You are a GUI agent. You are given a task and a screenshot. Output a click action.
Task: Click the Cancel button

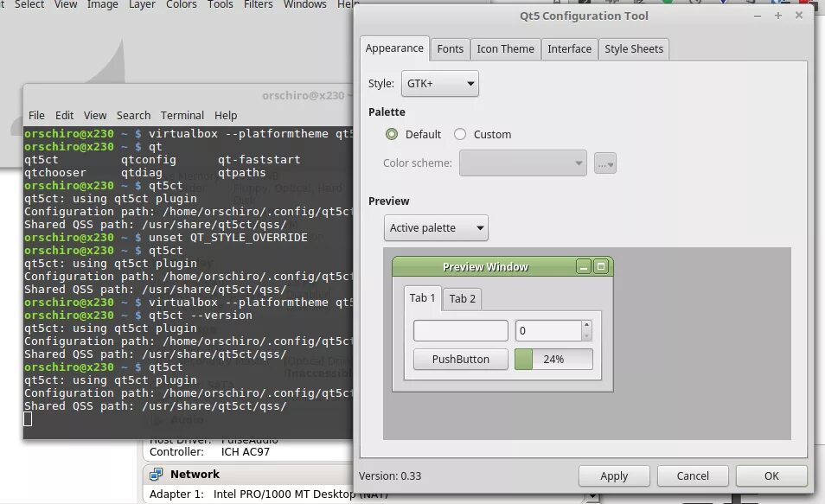tap(693, 476)
